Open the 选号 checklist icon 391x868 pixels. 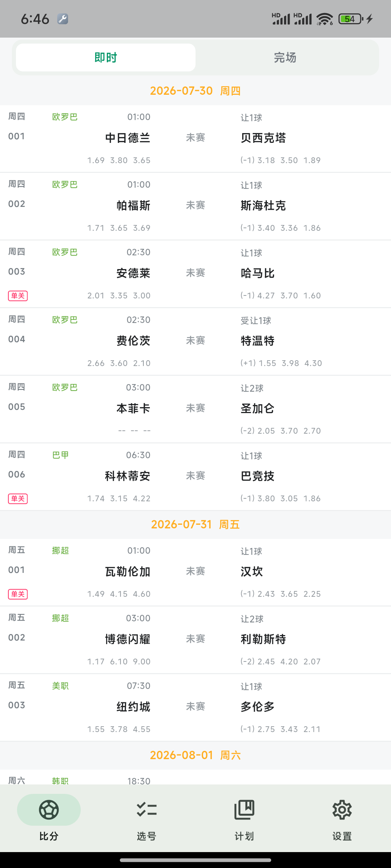(x=147, y=810)
